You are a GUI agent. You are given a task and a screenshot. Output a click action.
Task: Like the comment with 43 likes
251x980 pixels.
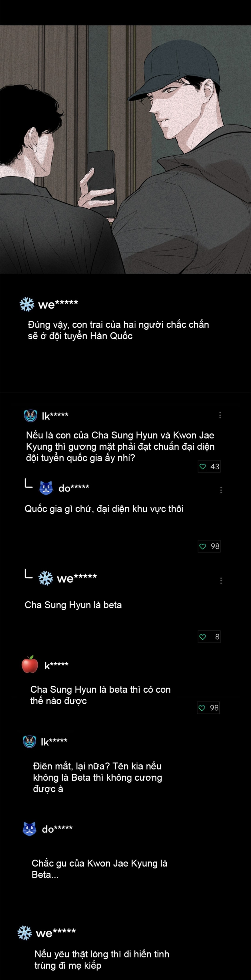click(x=203, y=466)
